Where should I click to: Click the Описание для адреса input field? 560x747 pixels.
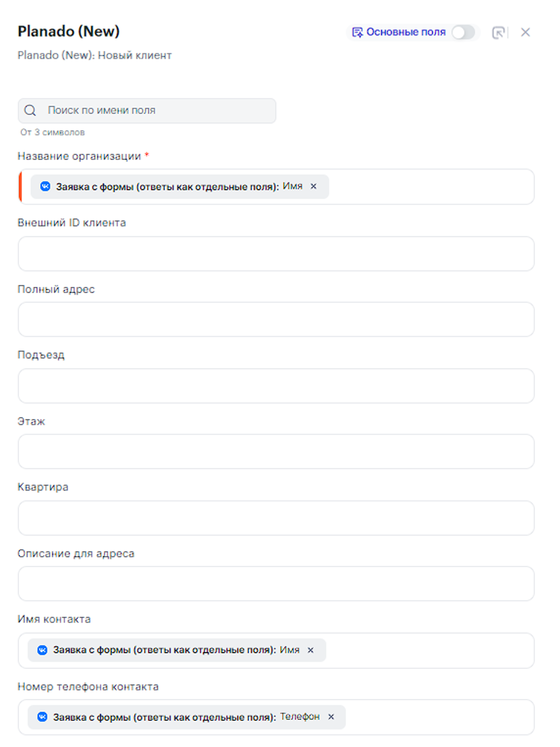pyautogui.click(x=276, y=584)
